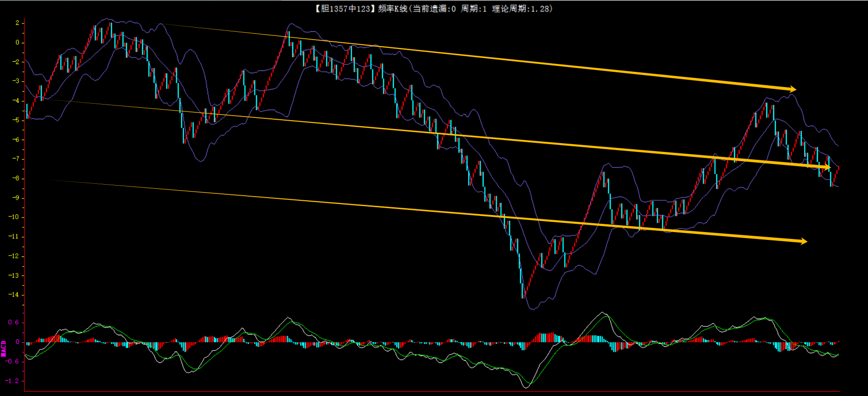
Task: Click the -0.6 label on the MACD axis
Action: click(x=12, y=361)
